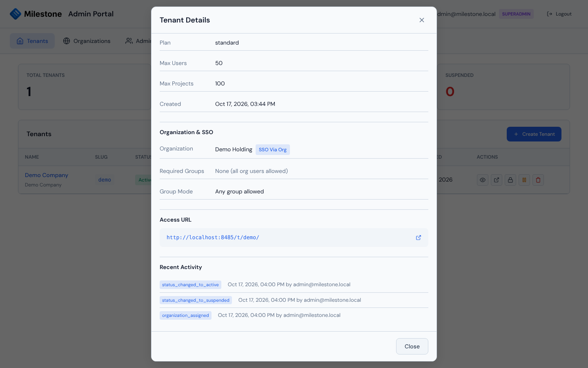
Task: Click the logout arrow icon
Action: coord(550,14)
